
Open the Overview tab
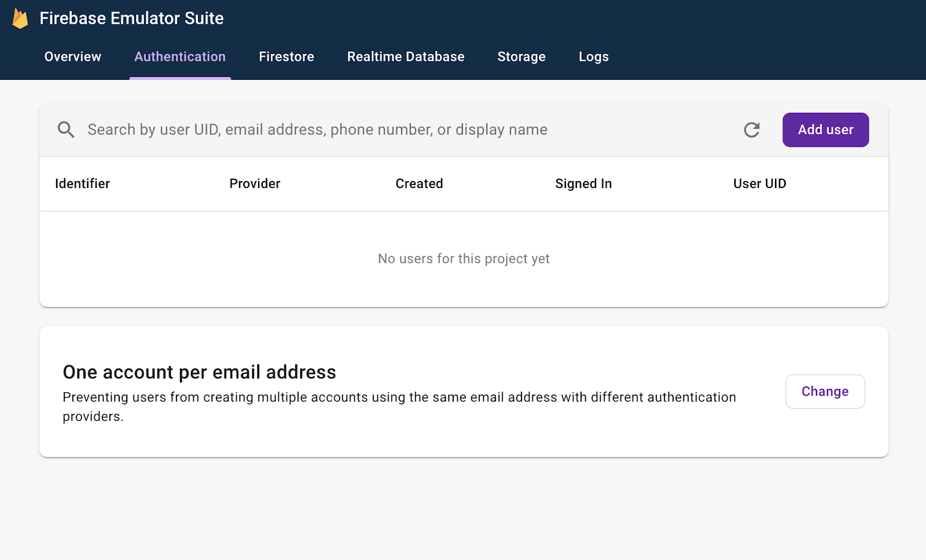tap(73, 57)
